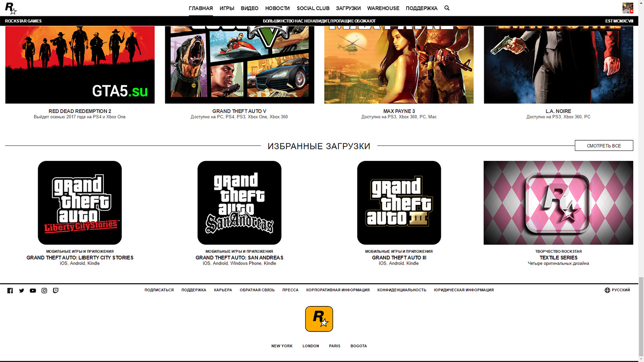Open the ИГРЫ menu item
The height and width of the screenshot is (362, 644).
click(227, 8)
